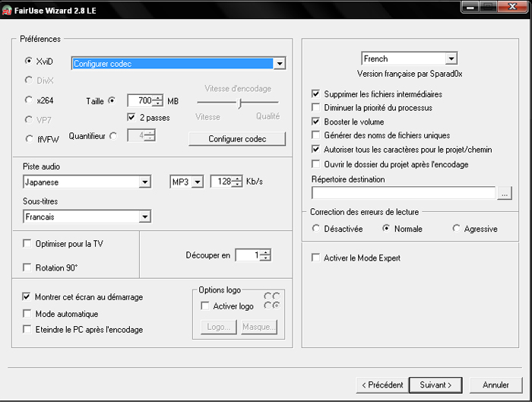Uncheck Montrer cet écran au démarrage
Screen dimensions: 532x402
click(x=27, y=296)
